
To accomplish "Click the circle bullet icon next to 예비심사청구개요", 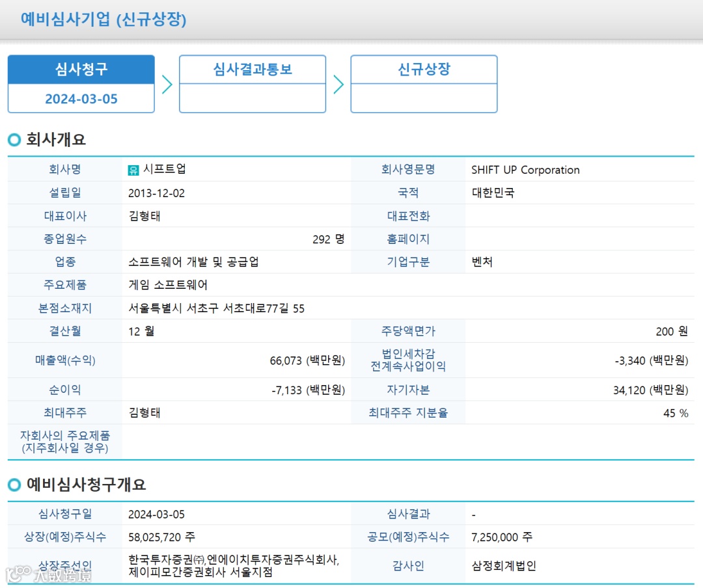I will [x=14, y=485].
